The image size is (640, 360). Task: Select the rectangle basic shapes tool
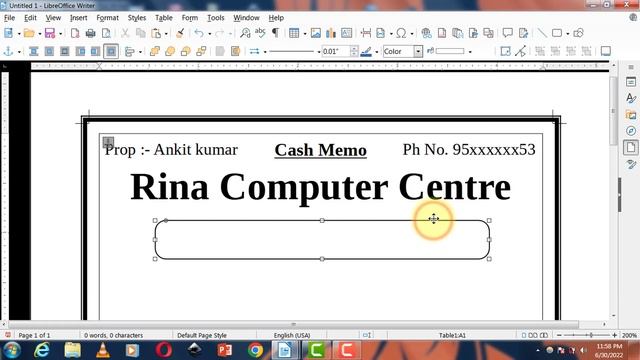pos(557,33)
